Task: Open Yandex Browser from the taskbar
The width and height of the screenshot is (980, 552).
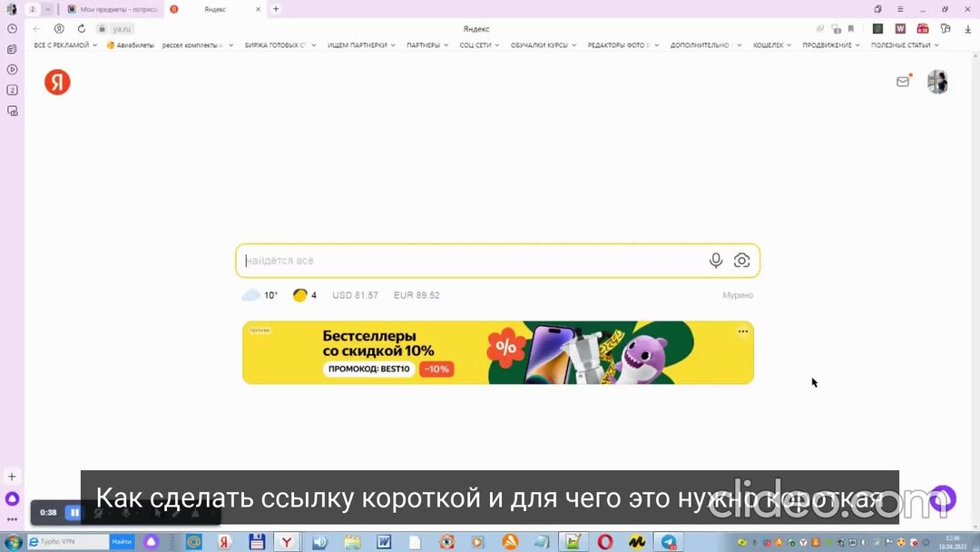Action: 287,542
